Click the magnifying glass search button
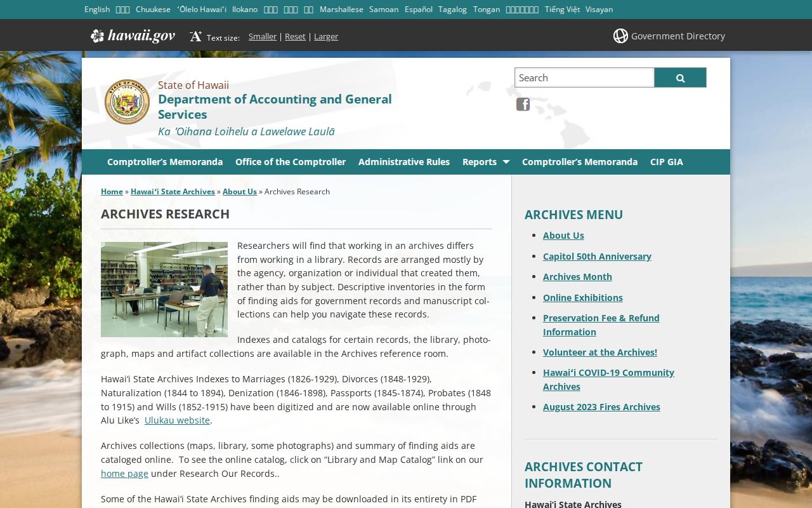 [680, 77]
